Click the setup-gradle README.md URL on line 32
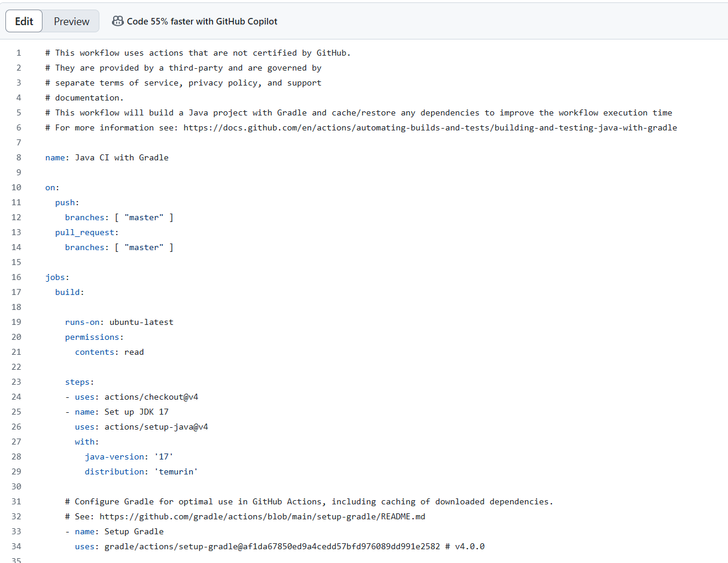The width and height of the screenshot is (728, 563). [262, 516]
